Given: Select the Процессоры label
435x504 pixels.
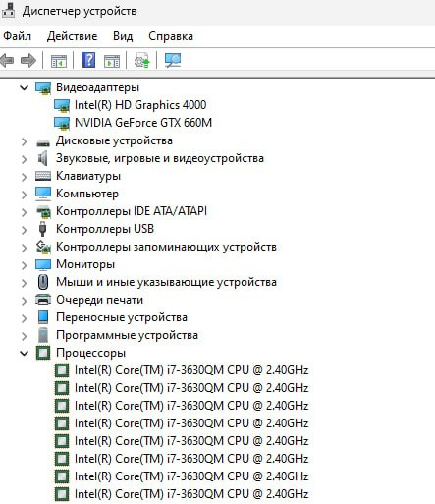Looking at the screenshot, I should pyautogui.click(x=90, y=353).
